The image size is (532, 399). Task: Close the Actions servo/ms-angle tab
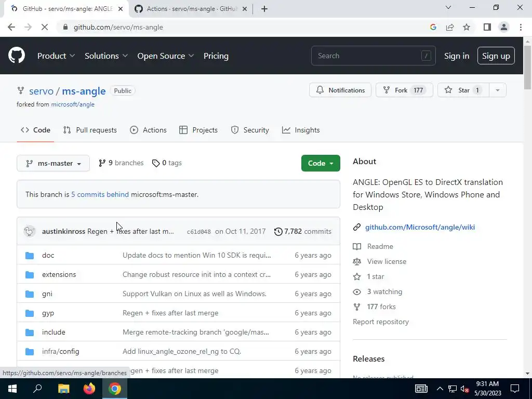244,9
